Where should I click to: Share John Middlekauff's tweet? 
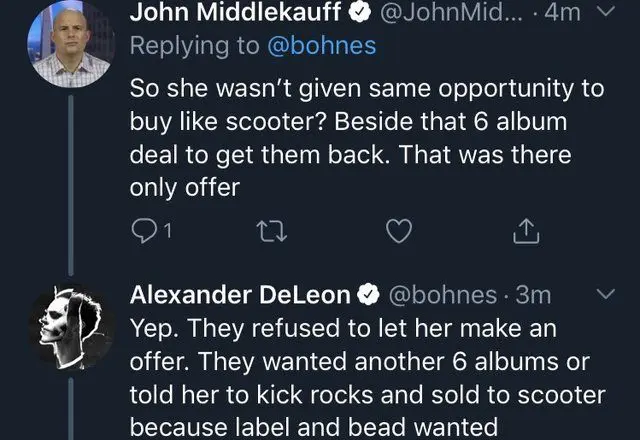click(525, 233)
